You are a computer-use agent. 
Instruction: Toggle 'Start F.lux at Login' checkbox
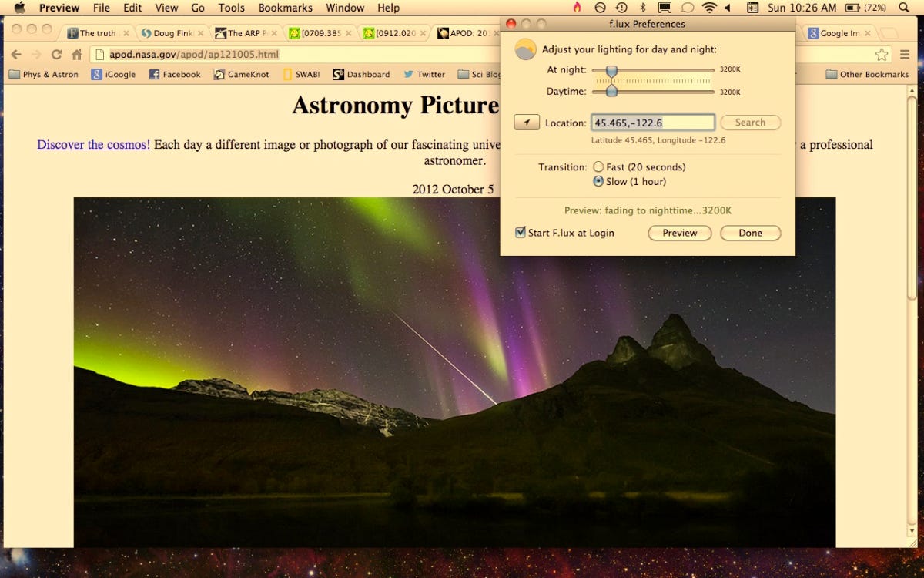(x=521, y=232)
